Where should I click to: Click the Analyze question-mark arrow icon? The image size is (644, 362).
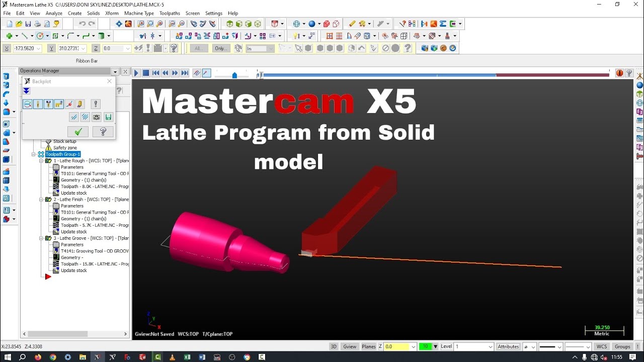click(x=403, y=24)
